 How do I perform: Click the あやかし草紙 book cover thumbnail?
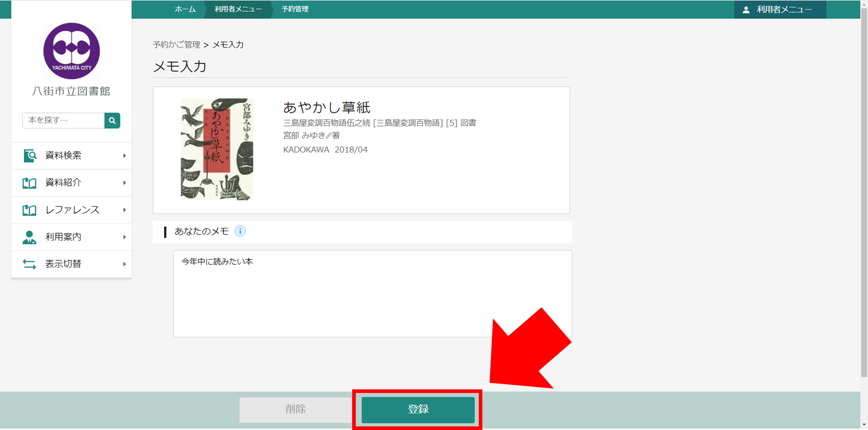coord(217,149)
